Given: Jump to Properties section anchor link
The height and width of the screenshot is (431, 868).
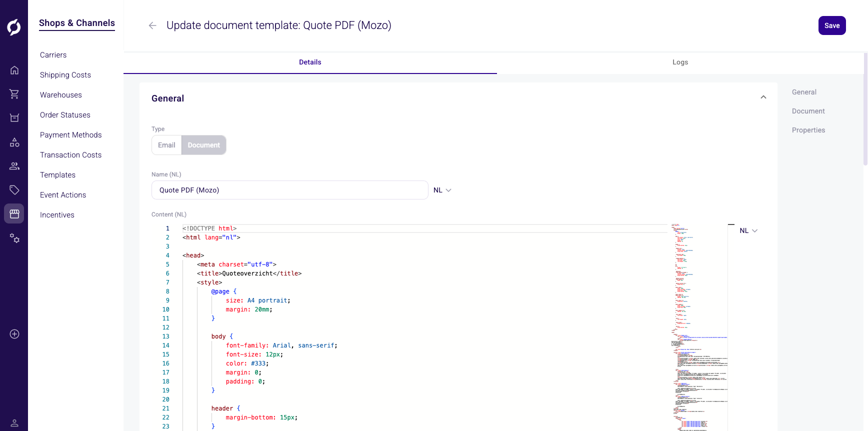Looking at the screenshot, I should tap(808, 130).
